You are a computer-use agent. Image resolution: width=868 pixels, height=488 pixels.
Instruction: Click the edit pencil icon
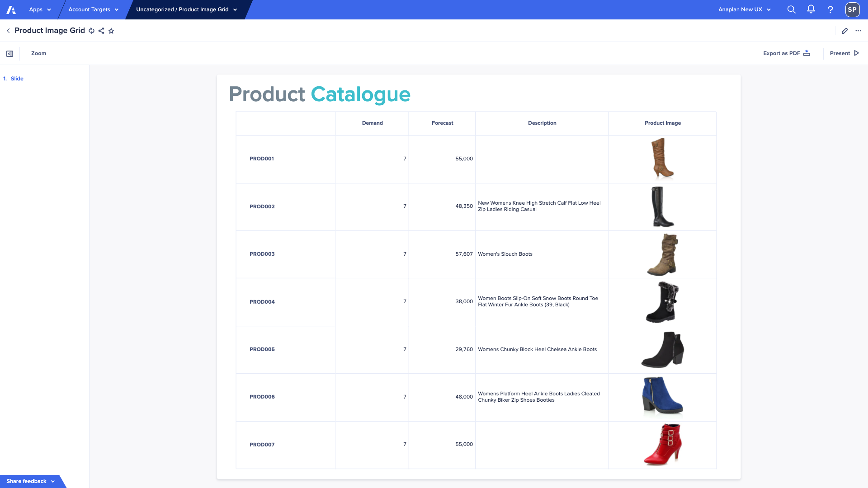click(844, 31)
